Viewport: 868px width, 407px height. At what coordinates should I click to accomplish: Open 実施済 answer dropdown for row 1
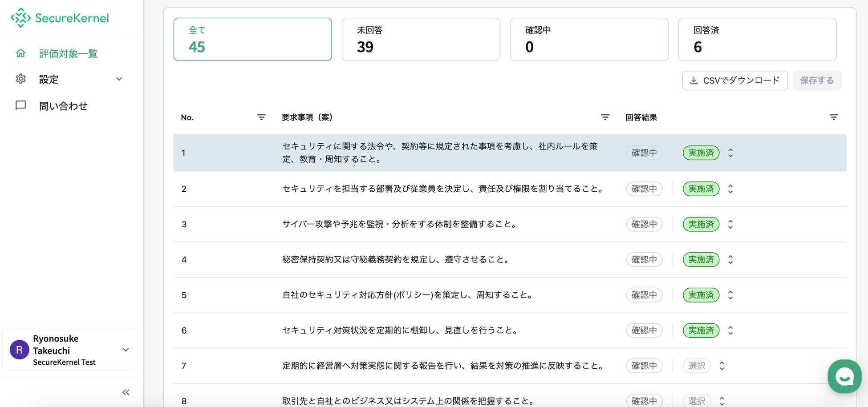click(x=708, y=153)
